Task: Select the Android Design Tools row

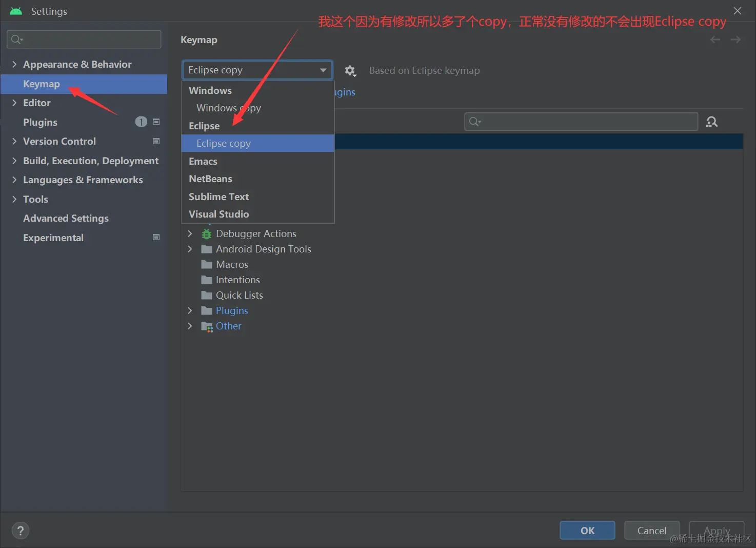Action: coord(263,249)
